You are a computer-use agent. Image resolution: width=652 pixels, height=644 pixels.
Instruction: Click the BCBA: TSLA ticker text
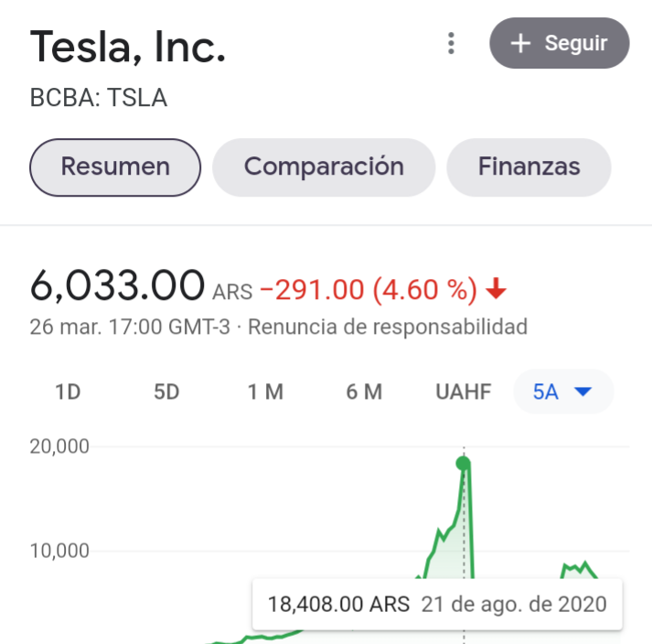99,98
